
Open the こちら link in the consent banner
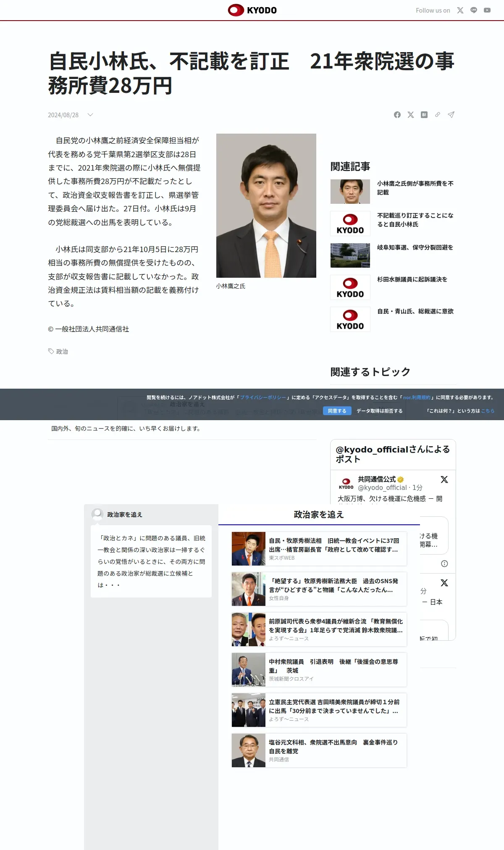(x=488, y=411)
